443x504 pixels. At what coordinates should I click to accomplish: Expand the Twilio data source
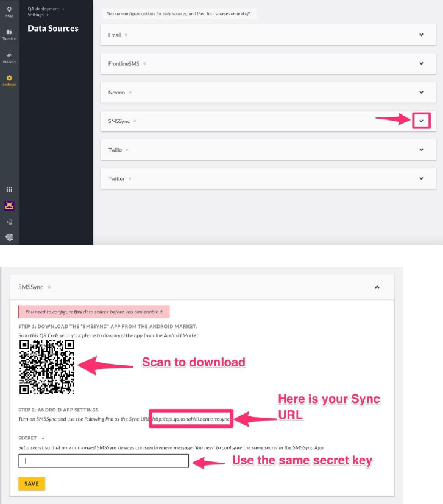click(x=421, y=150)
